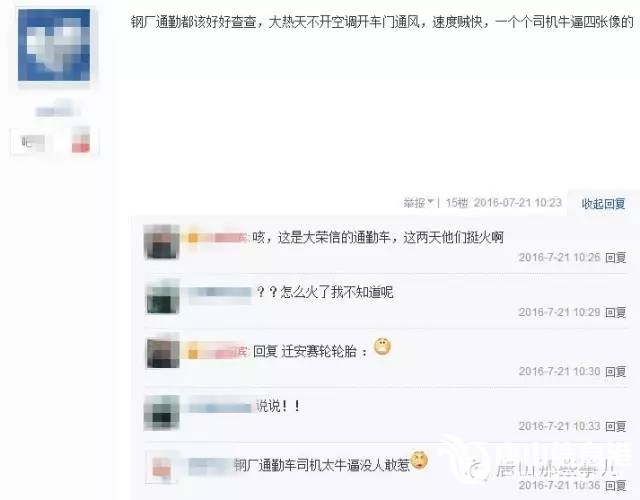Click the original poster's blurred blue avatar
Screen dimensions: 640x500
(x=54, y=45)
